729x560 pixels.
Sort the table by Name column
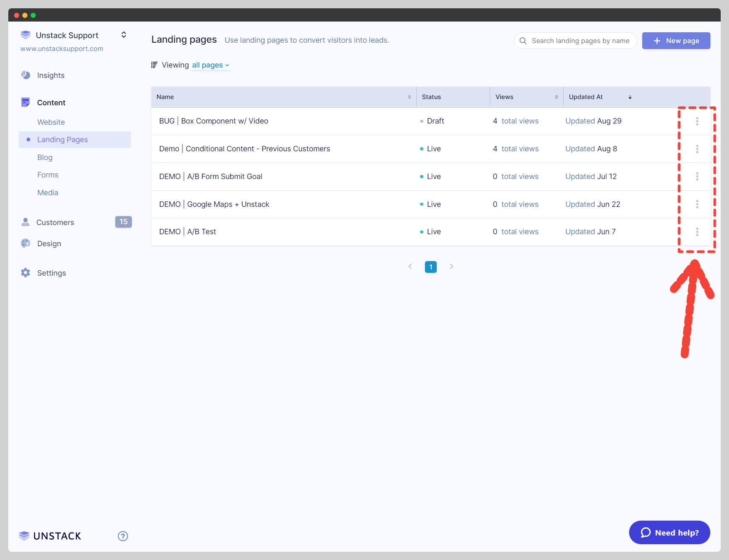[409, 97]
